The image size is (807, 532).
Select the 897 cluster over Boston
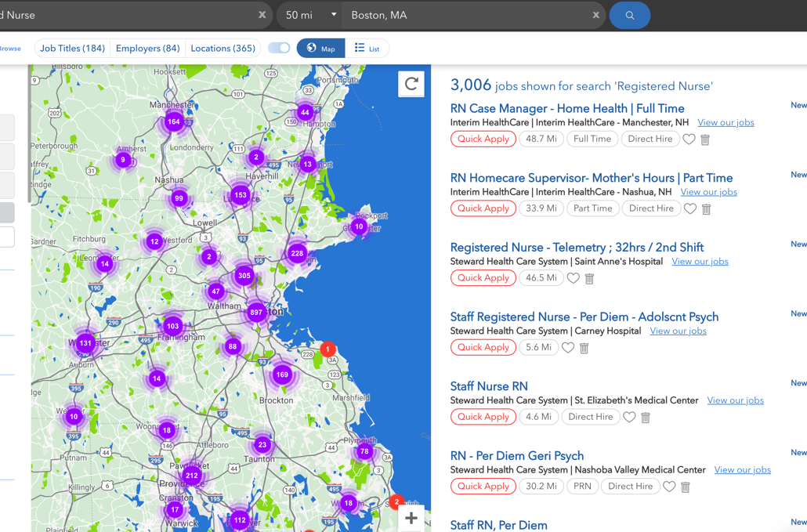(x=255, y=313)
